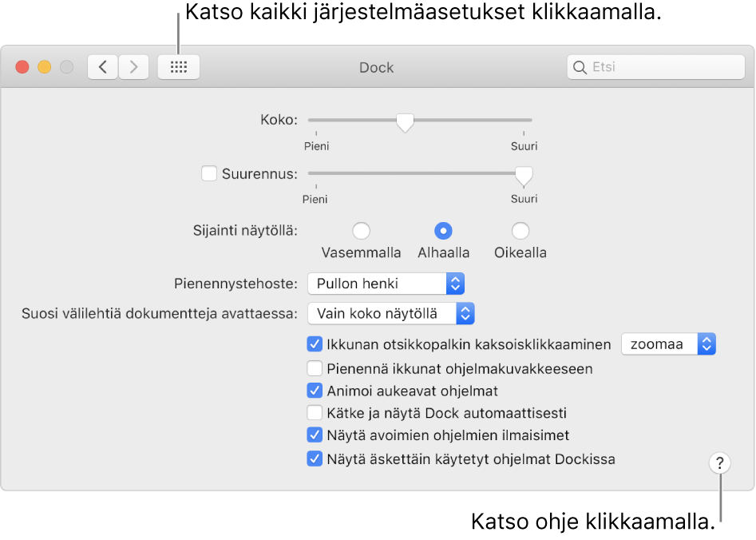The image size is (756, 540).
Task: Click the Show All grid icon
Action: click(179, 67)
